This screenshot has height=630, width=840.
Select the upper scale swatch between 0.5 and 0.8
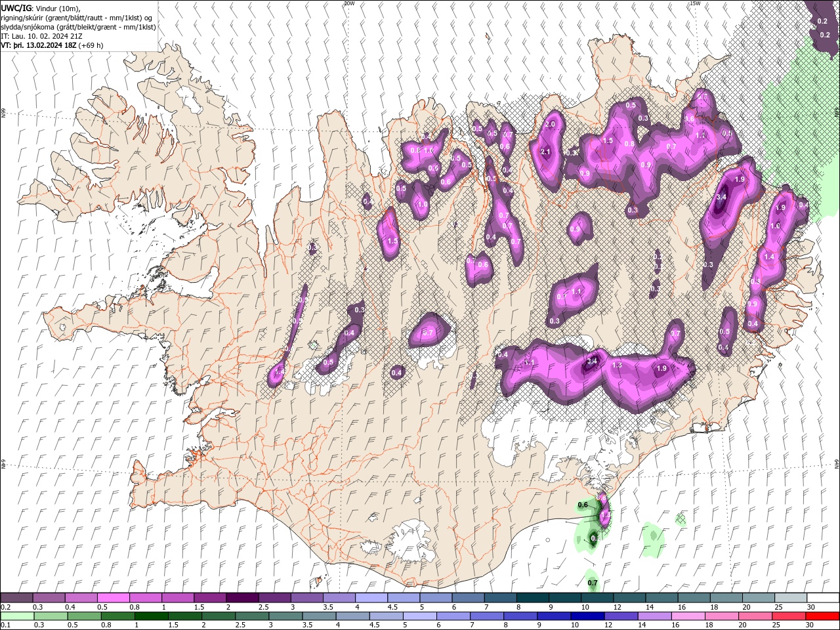pyautogui.click(x=113, y=598)
